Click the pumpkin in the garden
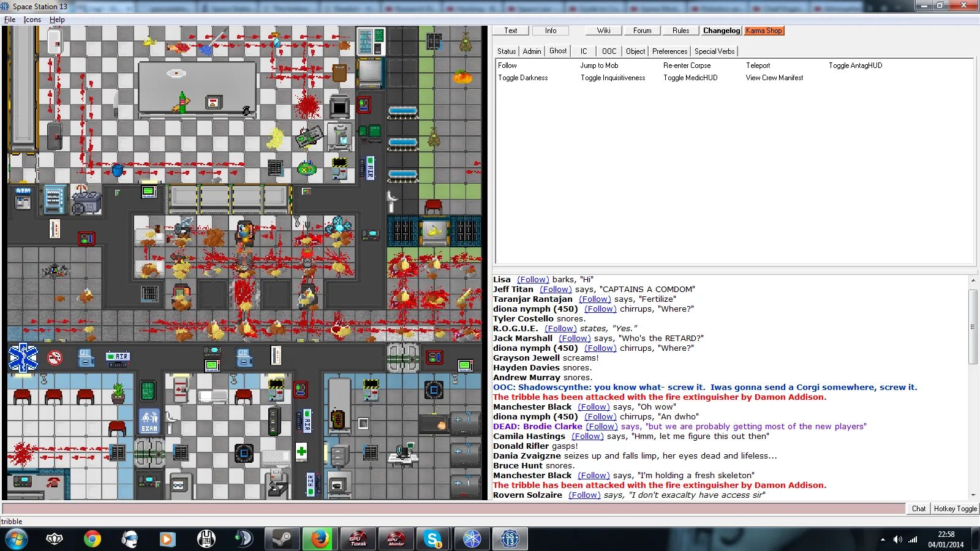 [463, 77]
